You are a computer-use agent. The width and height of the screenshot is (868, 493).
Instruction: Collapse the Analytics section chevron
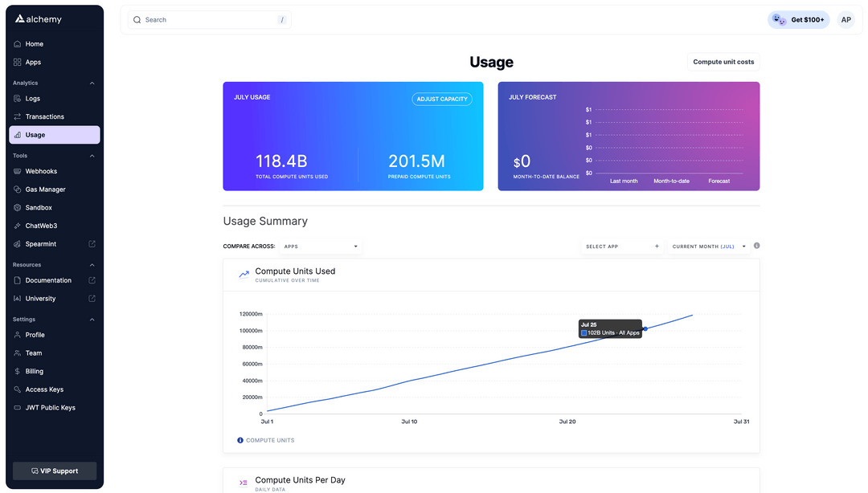[92, 83]
